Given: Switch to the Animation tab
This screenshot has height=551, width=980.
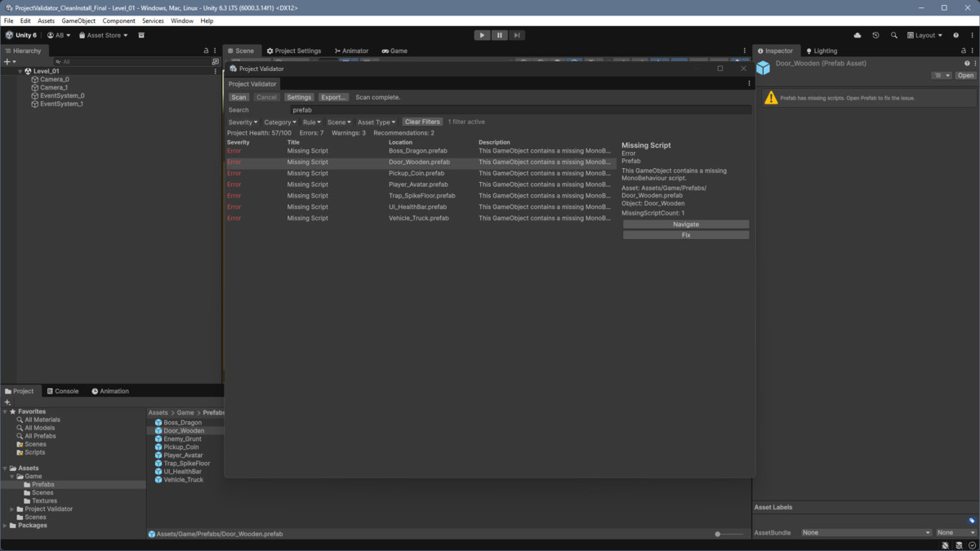Looking at the screenshot, I should 110,391.
